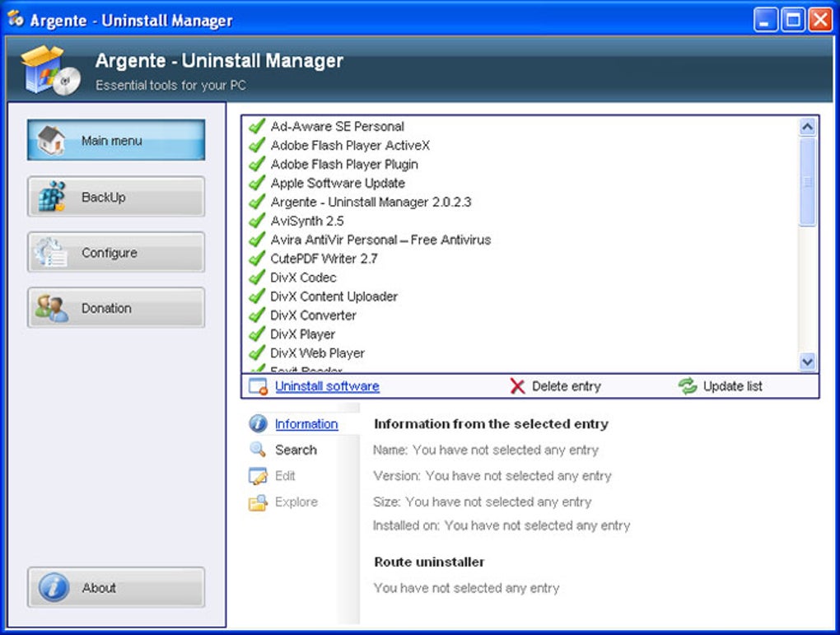840x635 pixels.
Task: Select DivX Player entry
Action: click(303, 334)
